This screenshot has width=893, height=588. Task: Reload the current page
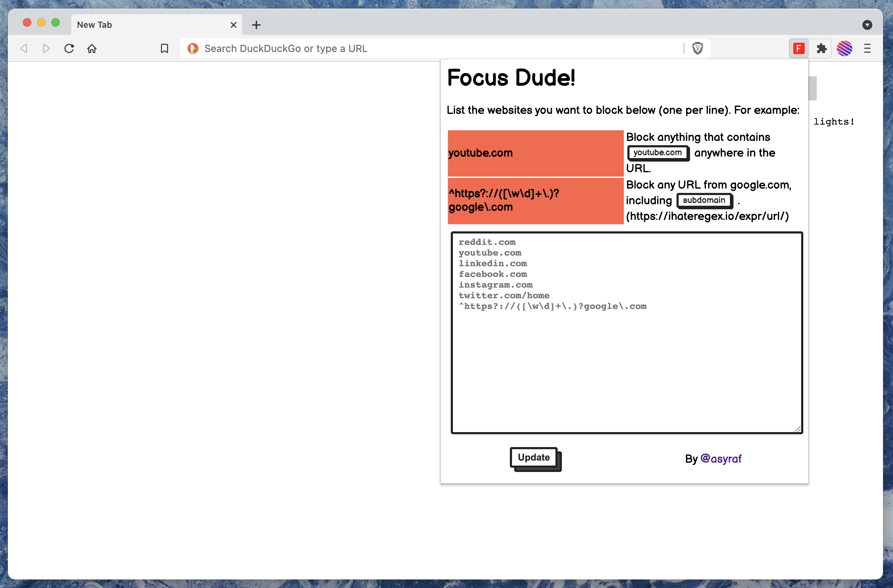click(69, 48)
